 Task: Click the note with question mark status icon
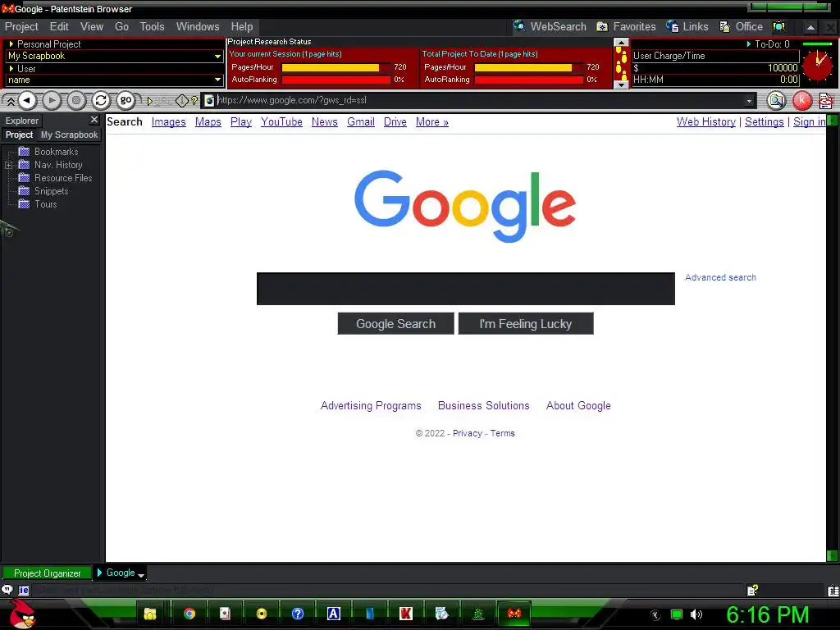[x=752, y=591]
